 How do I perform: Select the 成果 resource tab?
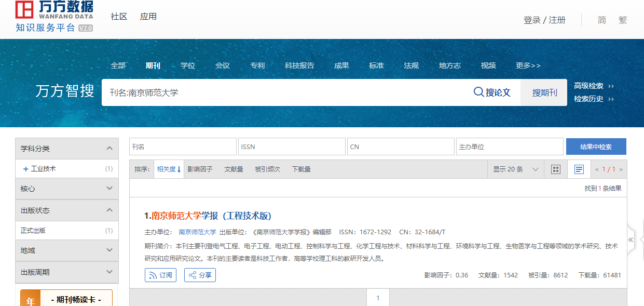[341, 65]
